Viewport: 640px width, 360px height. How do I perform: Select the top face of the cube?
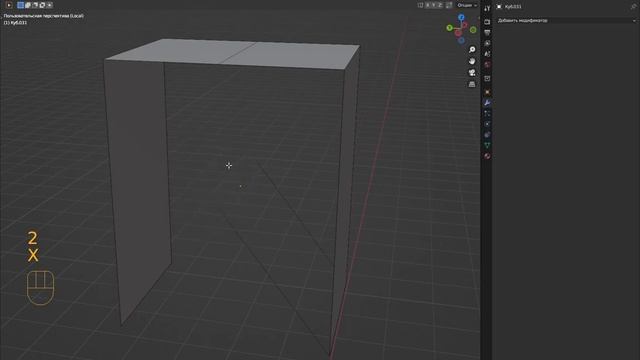(233, 53)
